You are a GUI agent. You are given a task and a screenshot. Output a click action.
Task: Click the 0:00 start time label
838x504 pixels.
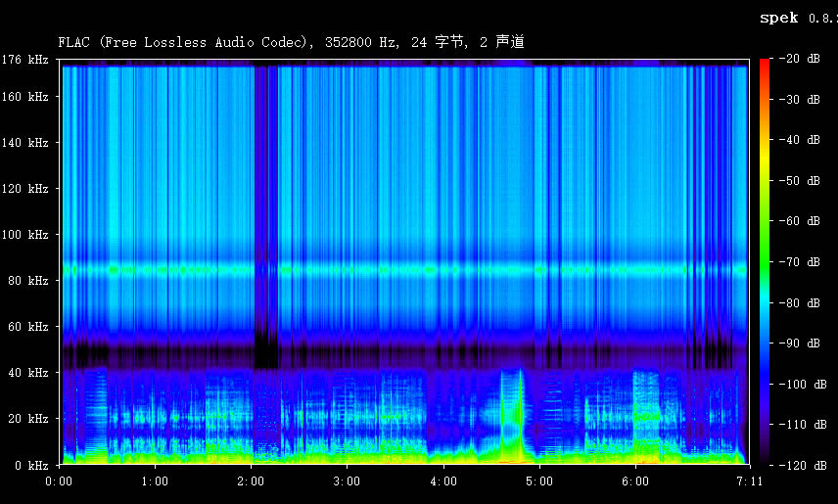click(x=60, y=481)
